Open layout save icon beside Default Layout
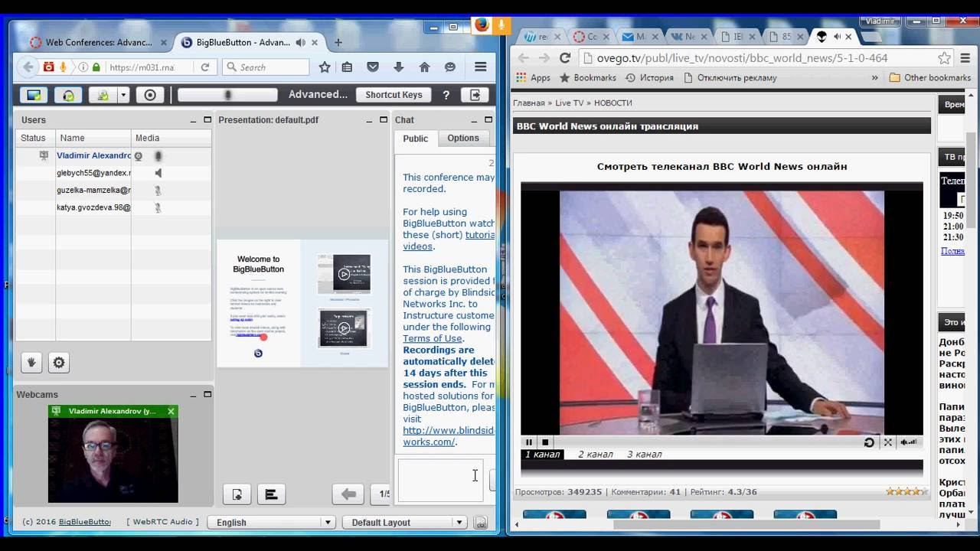This screenshot has height=551, width=980. (480, 523)
